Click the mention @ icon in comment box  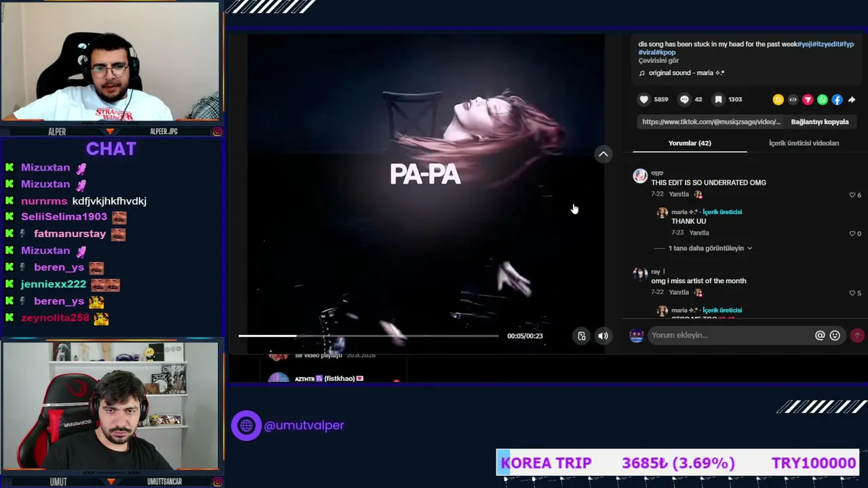coord(820,335)
